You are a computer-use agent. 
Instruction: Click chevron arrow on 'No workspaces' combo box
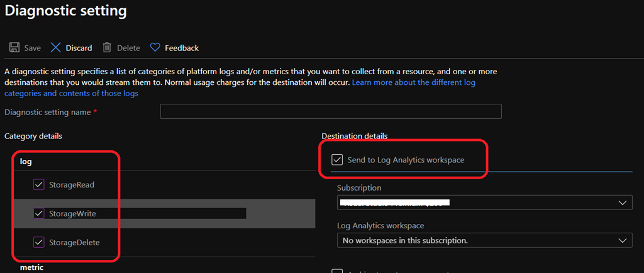point(622,240)
